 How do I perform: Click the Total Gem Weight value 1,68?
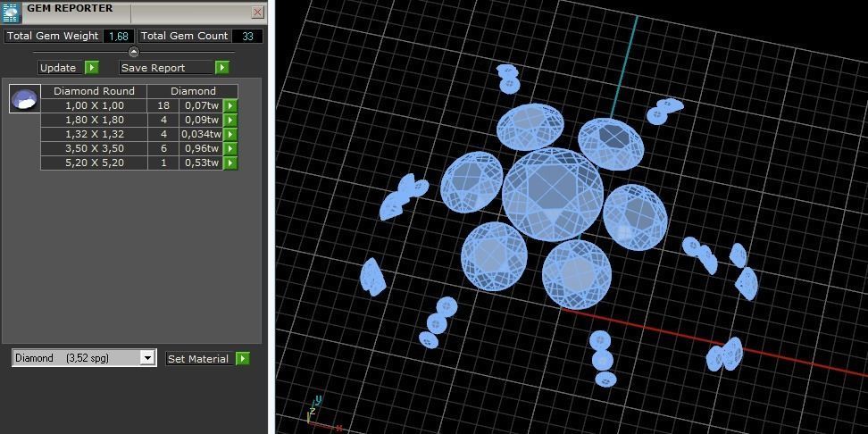click(x=119, y=36)
